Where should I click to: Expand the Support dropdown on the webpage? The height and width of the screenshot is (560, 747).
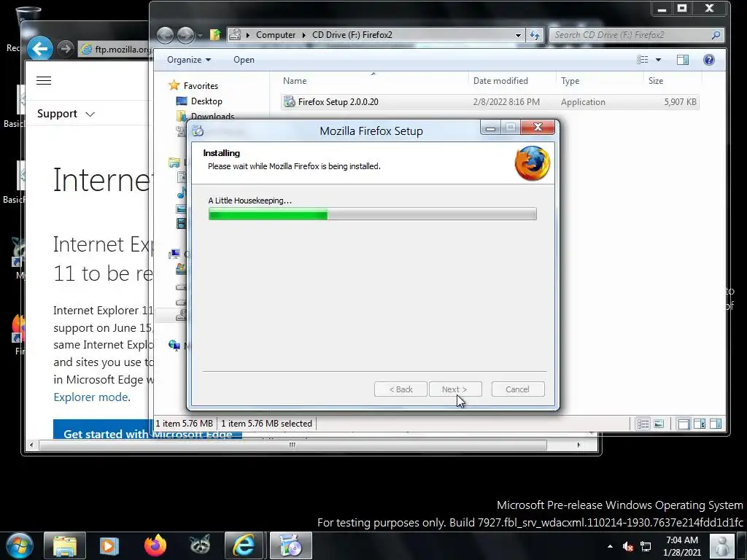tap(66, 114)
